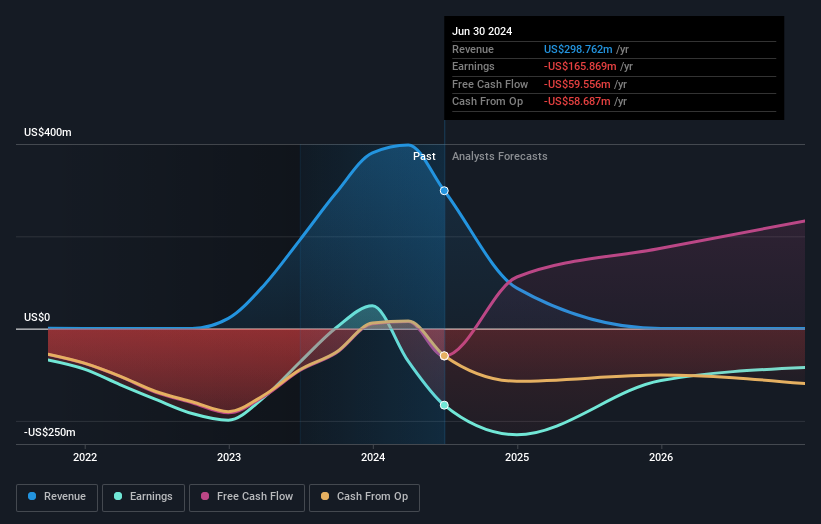Click the US$0 y-axis label
Viewport: 821px width, 524px height.
click(37, 317)
